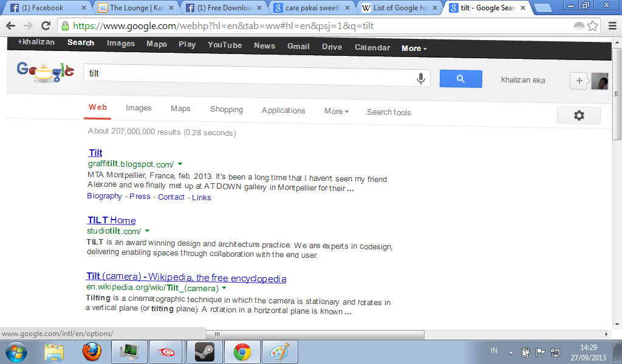The height and width of the screenshot is (364, 622).
Task: Close the tilt - Google Search tab
Action: pyautogui.click(x=523, y=8)
